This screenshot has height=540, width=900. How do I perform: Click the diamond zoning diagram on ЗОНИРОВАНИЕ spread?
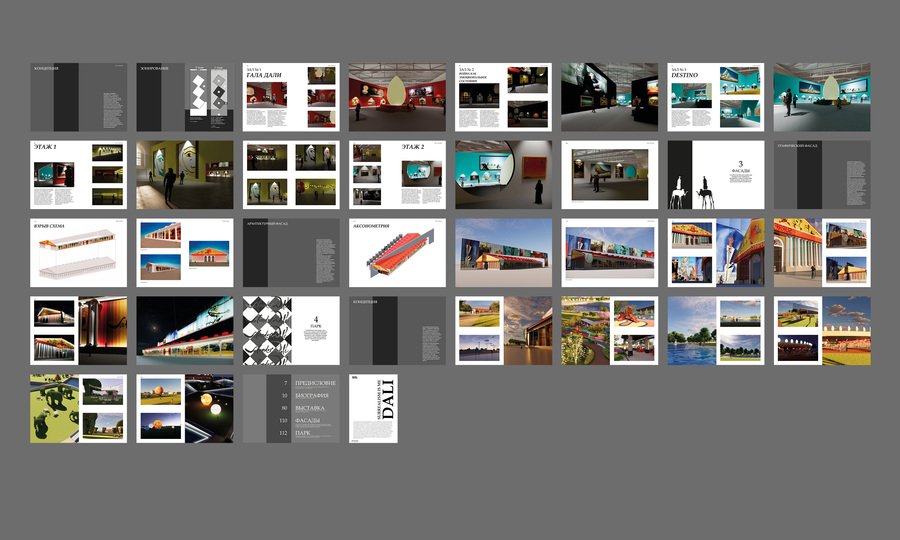208,91
